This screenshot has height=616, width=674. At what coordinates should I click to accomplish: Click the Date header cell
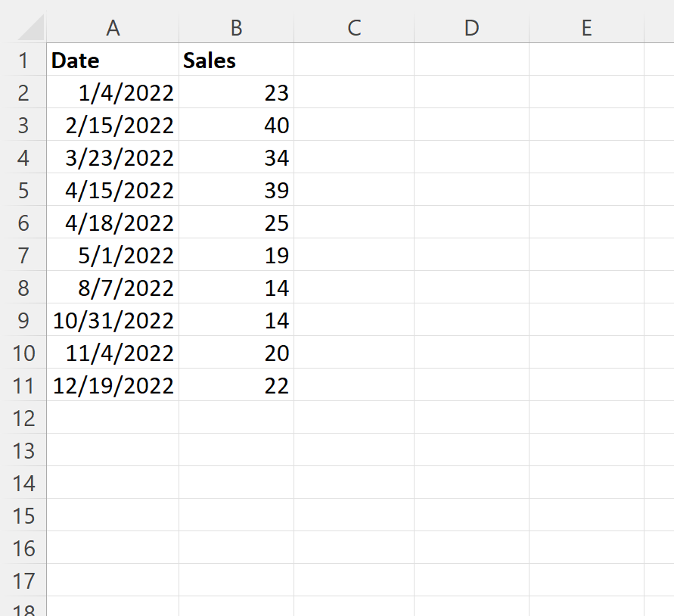point(113,60)
